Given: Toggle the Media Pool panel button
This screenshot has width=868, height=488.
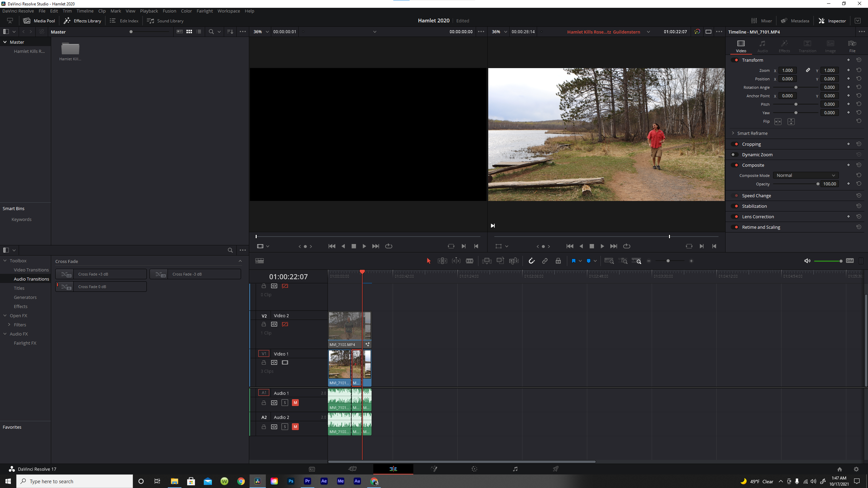Looking at the screenshot, I should (39, 21).
